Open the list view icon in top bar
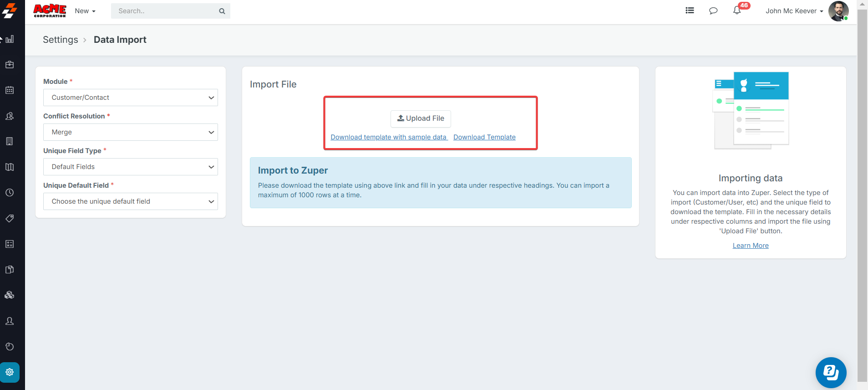This screenshot has width=868, height=390. pyautogui.click(x=690, y=10)
